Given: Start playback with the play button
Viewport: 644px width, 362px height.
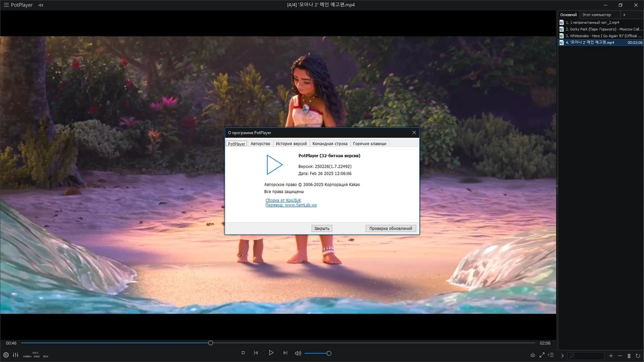Looking at the screenshot, I should coord(271,353).
